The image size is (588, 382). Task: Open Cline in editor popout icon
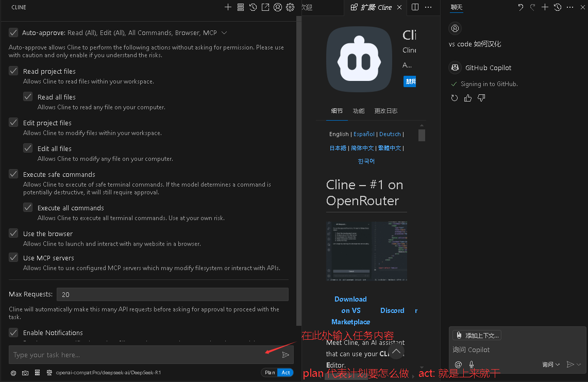265,7
